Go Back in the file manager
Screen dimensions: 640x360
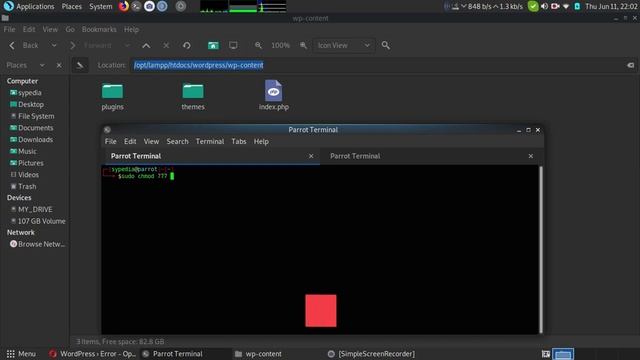(24, 45)
